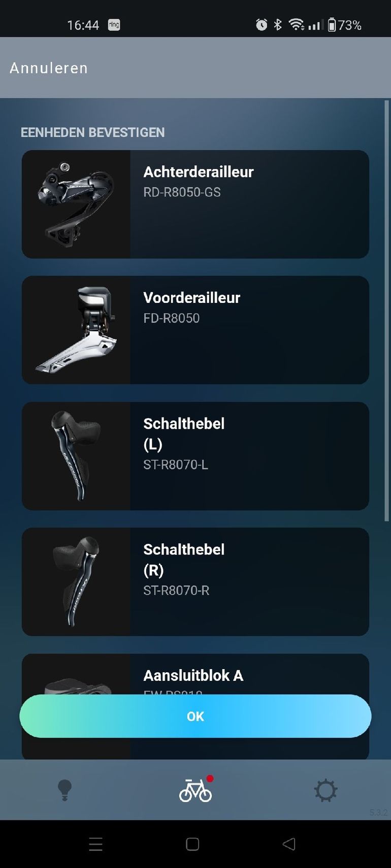Viewport: 391px width, 868px height.
Task: Open the settings gear tab
Action: (x=325, y=790)
